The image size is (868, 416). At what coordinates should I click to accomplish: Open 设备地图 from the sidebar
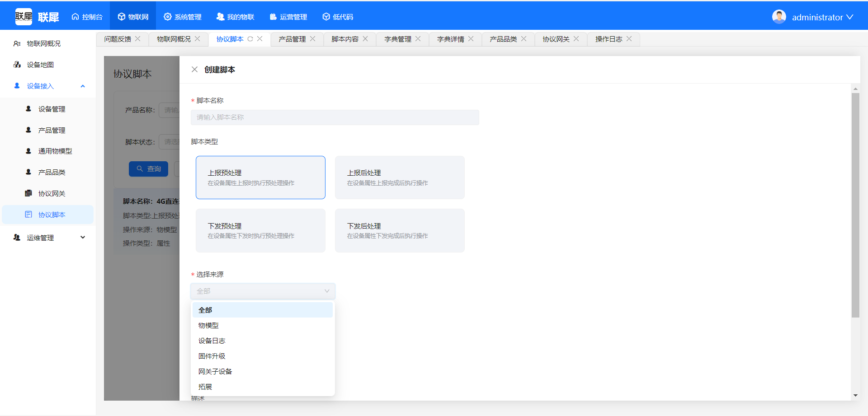click(40, 65)
